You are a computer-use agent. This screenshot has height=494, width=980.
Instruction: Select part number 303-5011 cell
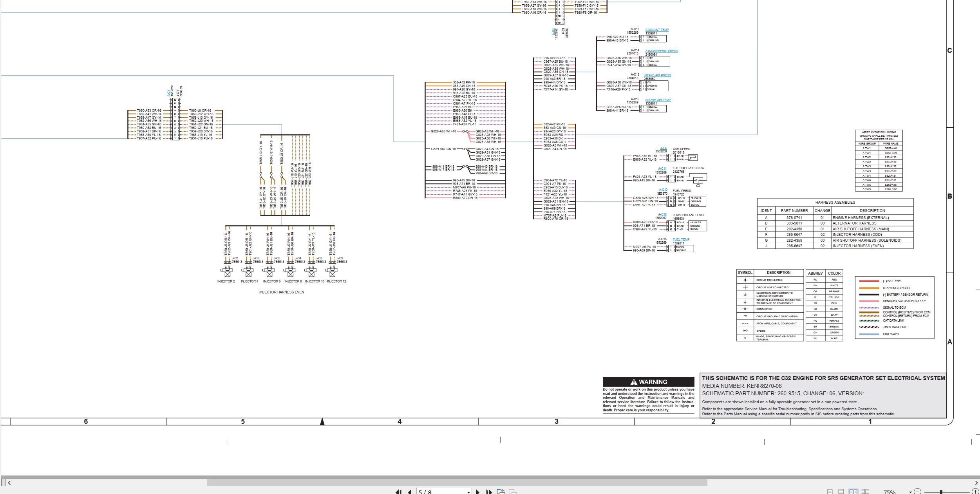[x=794, y=223]
